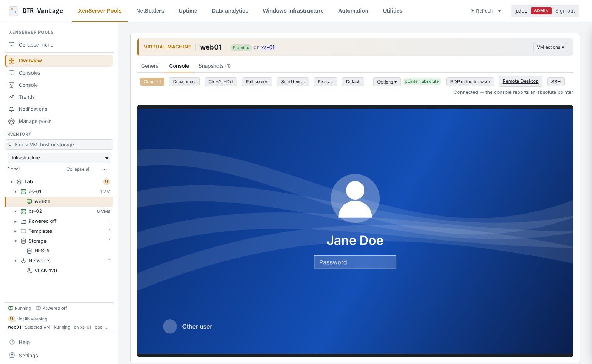Collapse the xs-01 host node
Image resolution: width=592 pixels, height=364 pixels.
coord(16,192)
